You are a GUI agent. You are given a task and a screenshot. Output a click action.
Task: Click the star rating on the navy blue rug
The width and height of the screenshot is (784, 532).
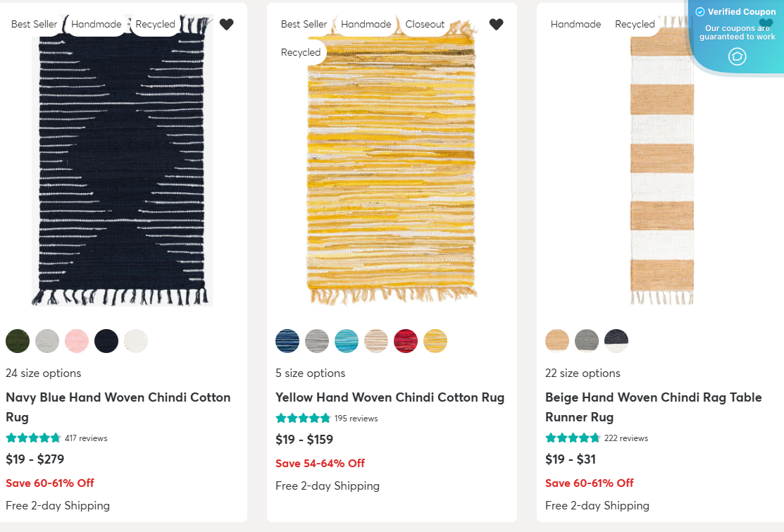coord(33,438)
